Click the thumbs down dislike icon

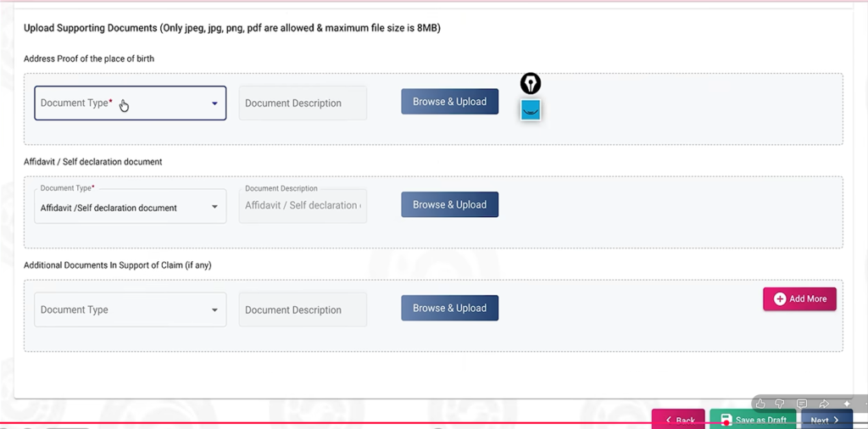(x=781, y=404)
